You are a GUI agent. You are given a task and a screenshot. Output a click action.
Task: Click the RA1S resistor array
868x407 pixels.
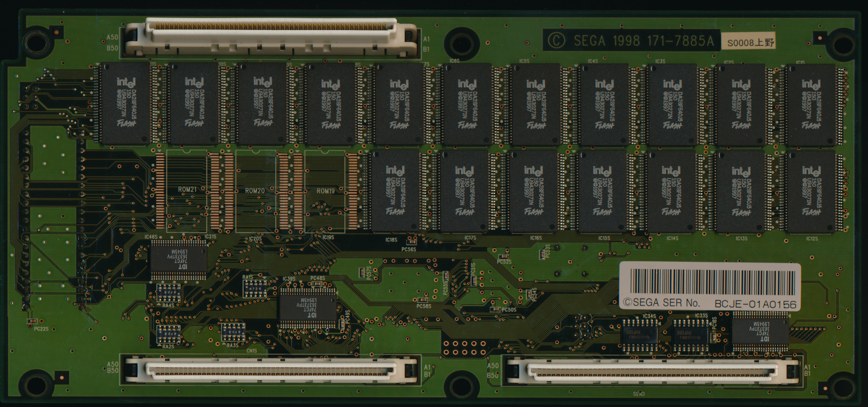pos(255,289)
